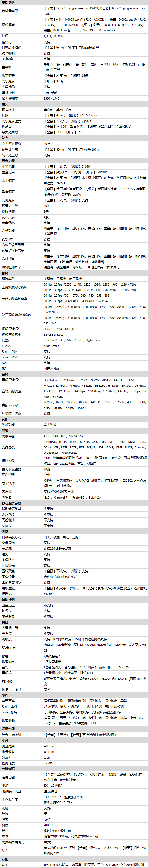The width and height of the screenshot is (149, 868).
Task: Click the ROI value '固定区域ROI'
Action: [x=53, y=369]
